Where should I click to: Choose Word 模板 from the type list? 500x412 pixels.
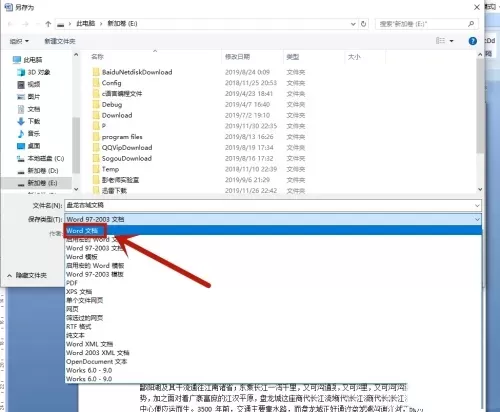82,257
